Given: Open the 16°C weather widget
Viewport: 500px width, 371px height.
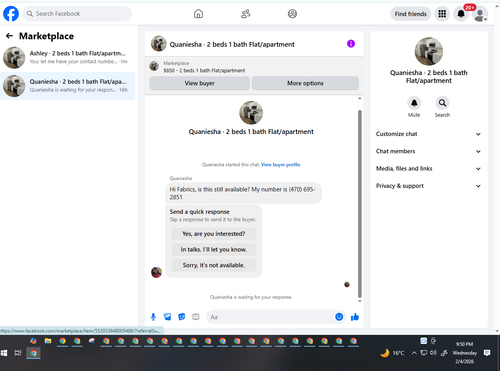Looking at the screenshot, I should click(392, 353).
